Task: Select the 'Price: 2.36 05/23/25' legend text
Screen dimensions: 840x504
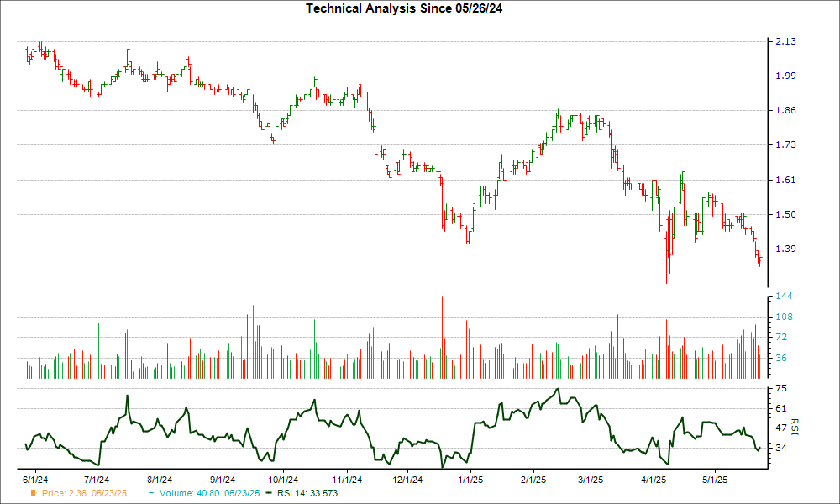Action: 84,493
